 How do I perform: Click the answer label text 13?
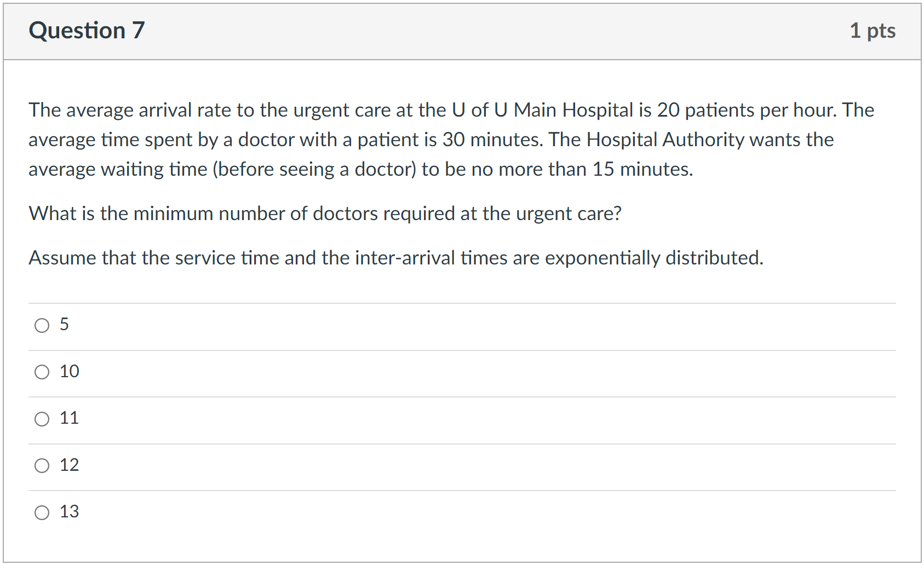tap(69, 512)
